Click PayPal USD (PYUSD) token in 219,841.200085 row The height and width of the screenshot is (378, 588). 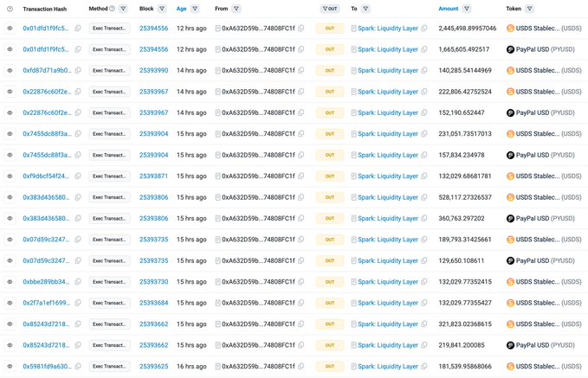coord(546,345)
